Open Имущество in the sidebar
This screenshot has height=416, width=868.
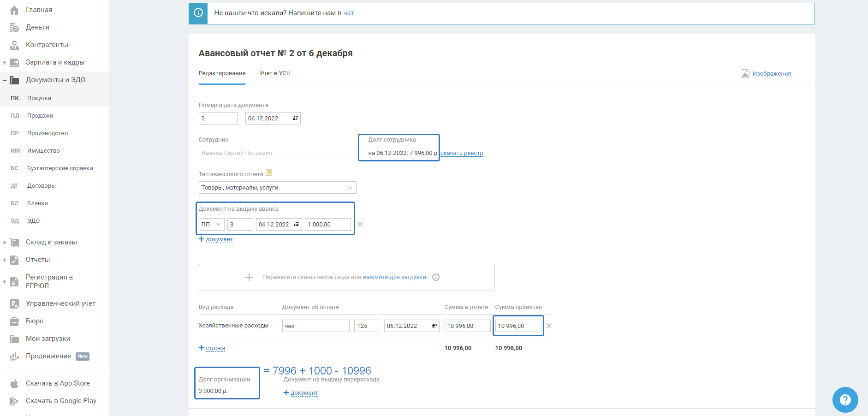[x=43, y=151]
